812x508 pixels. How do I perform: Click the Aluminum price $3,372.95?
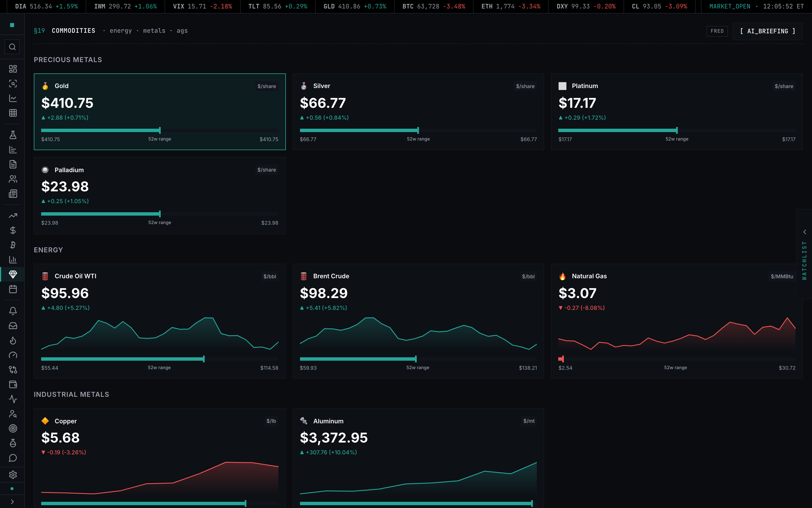[334, 437]
